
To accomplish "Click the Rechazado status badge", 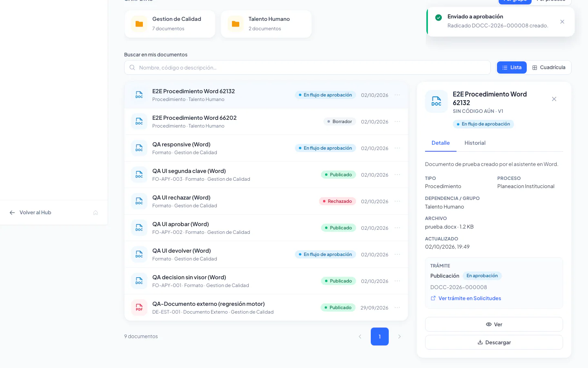I will coord(337,201).
